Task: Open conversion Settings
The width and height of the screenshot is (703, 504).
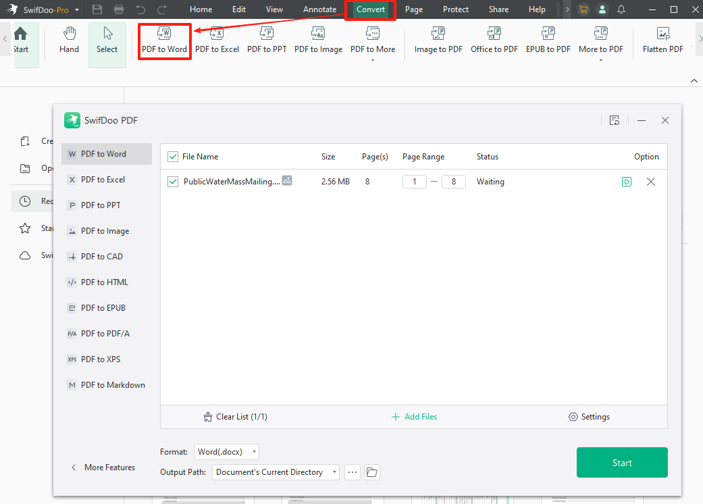Action: 589,417
